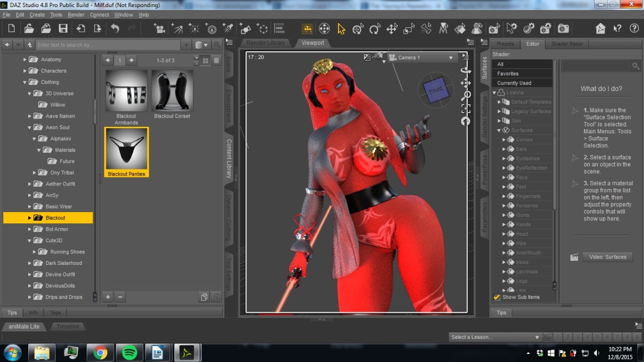
Task: Click the view cube Front face
Action: tap(436, 90)
